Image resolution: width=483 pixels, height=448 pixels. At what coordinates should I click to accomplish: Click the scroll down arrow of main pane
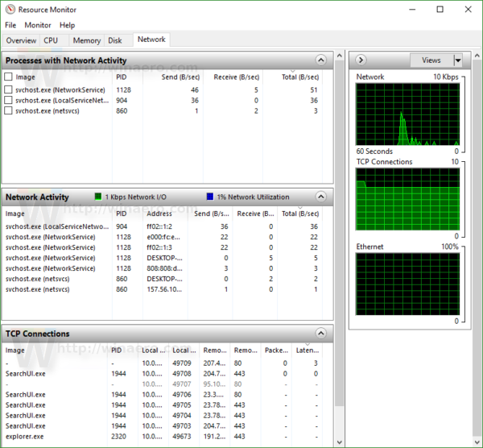tap(340, 442)
